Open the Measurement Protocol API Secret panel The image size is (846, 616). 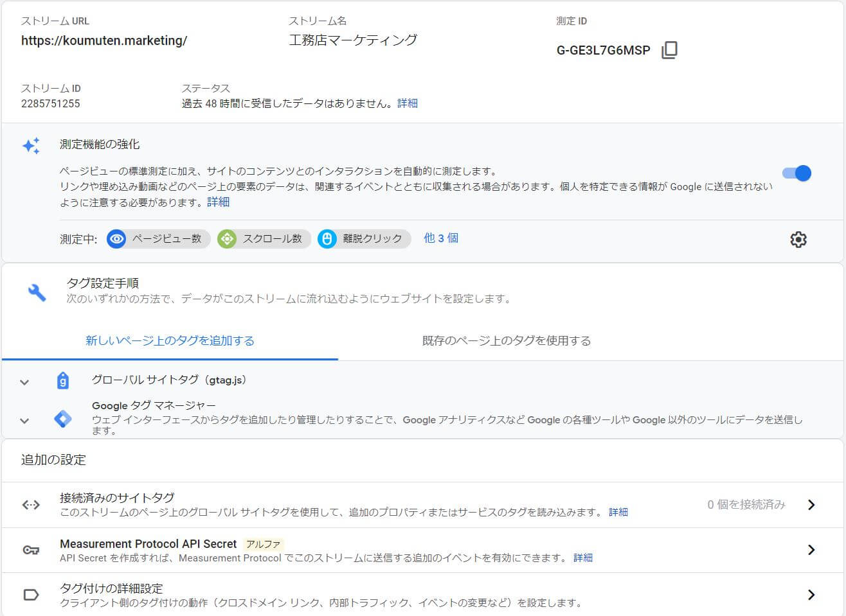[x=811, y=550]
